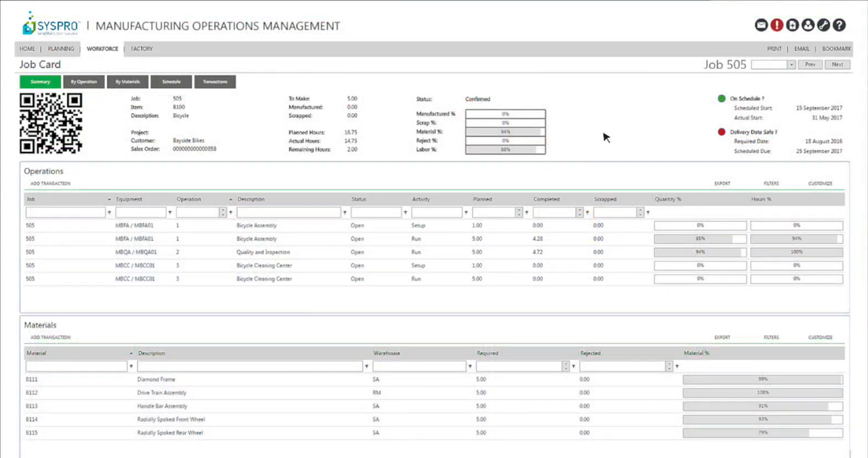
Task: Click FILTERS in the Operations panel
Action: (x=771, y=184)
